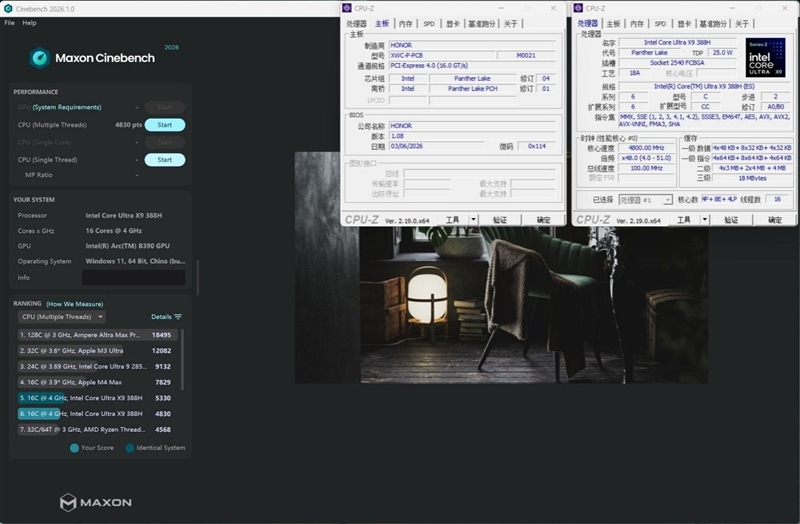
Task: Toggle the ranking Details filter
Action: [166, 317]
